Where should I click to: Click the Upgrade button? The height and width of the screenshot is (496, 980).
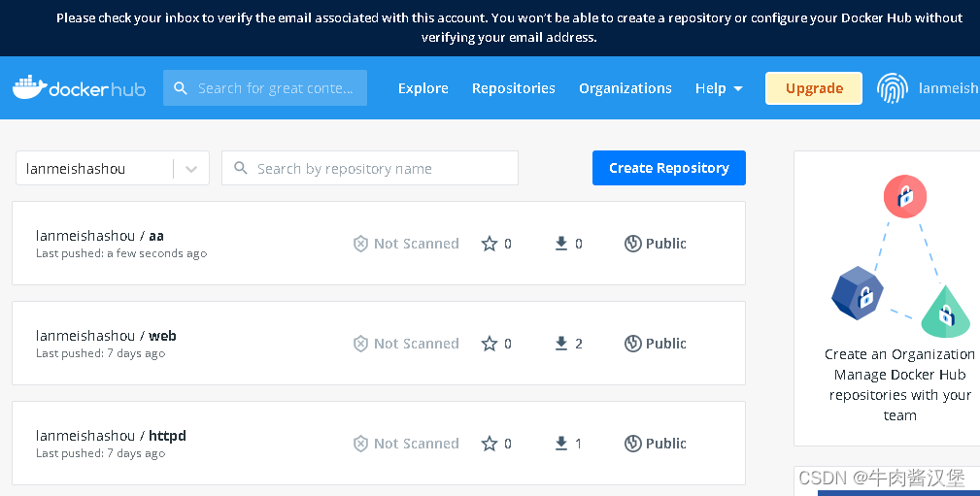[x=814, y=88]
